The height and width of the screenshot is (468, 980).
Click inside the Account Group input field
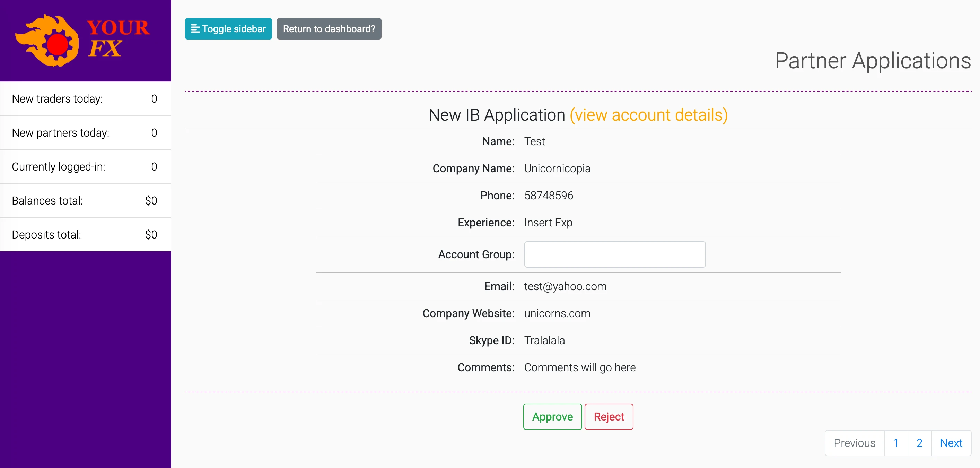click(x=614, y=254)
